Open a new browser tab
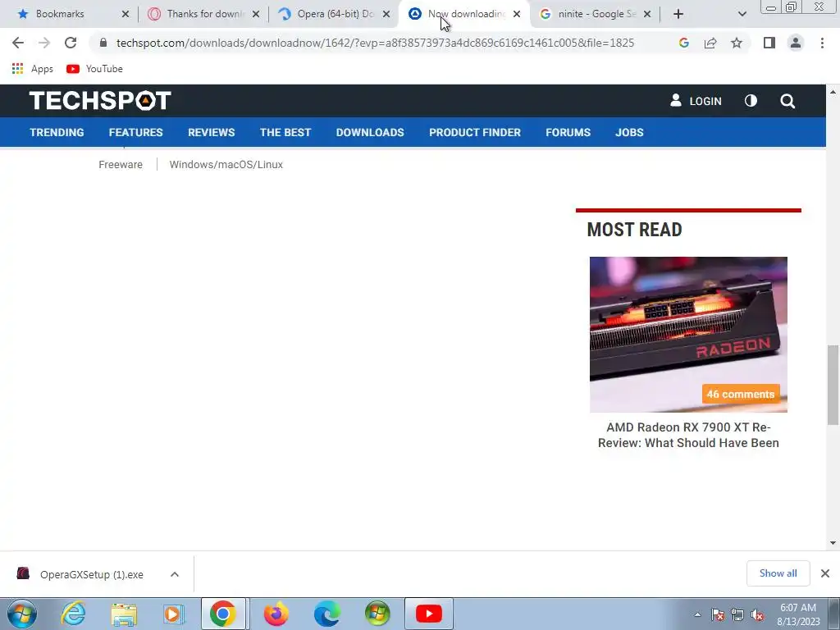Image resolution: width=840 pixels, height=630 pixels. [x=678, y=14]
